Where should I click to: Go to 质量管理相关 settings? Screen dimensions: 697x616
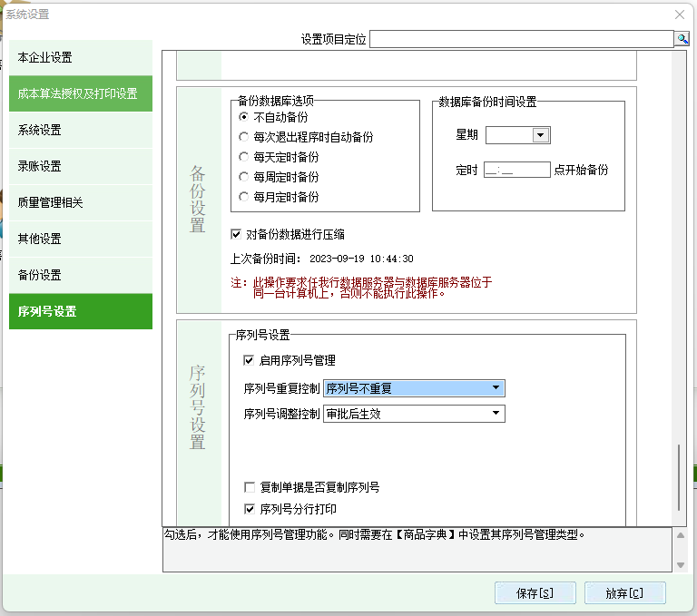point(80,202)
